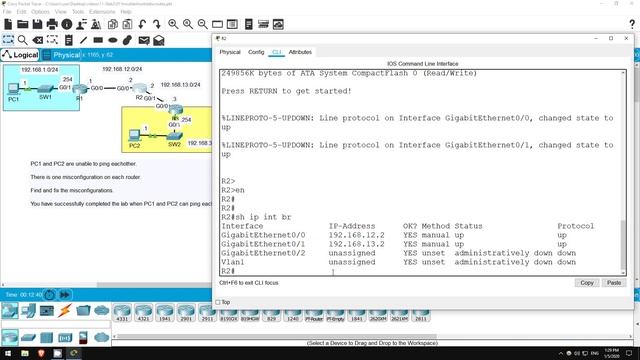
Task: Zoom in on the workspace
Action: 173,24
